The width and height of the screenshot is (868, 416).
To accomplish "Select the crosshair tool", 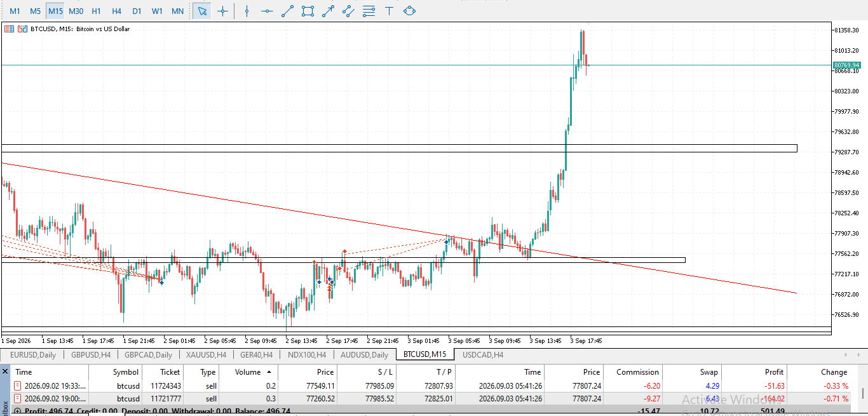I will point(222,11).
